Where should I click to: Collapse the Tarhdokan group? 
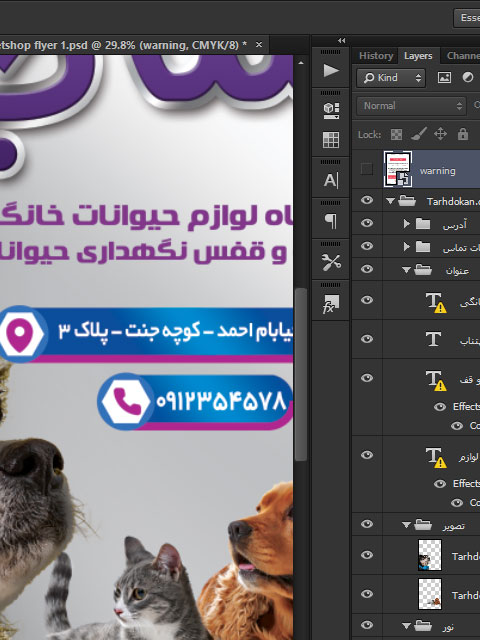[391, 200]
